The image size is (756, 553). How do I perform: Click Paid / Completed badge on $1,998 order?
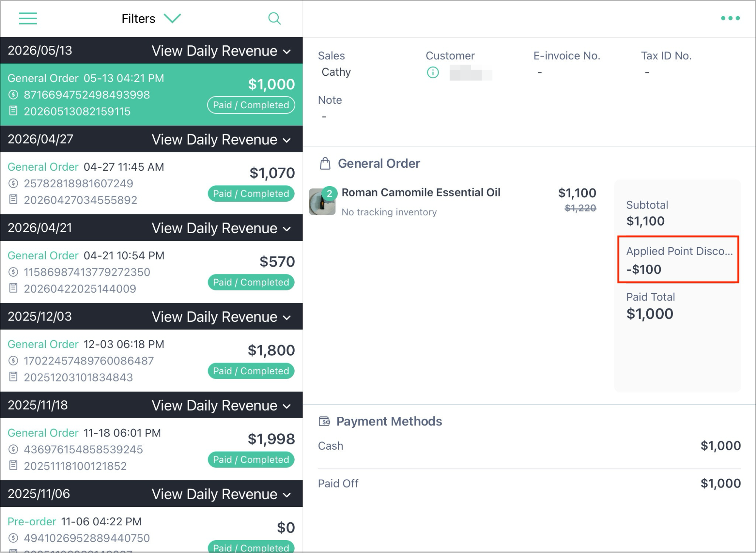pyautogui.click(x=251, y=460)
